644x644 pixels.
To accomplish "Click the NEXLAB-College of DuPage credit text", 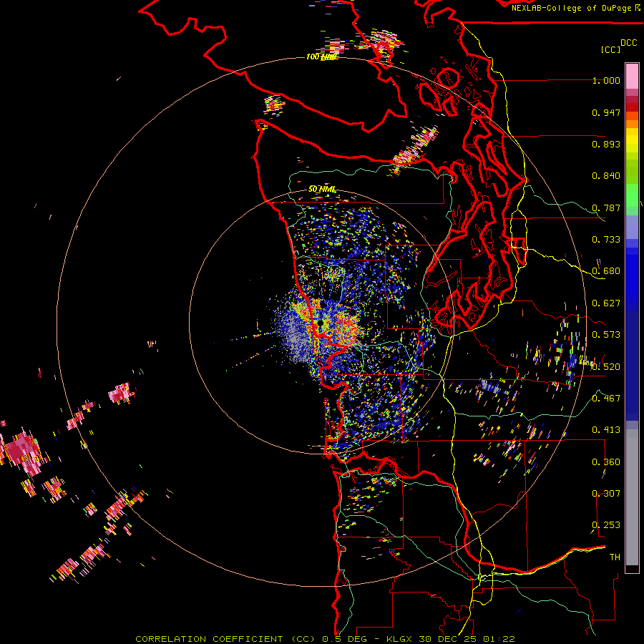I will click(x=572, y=8).
